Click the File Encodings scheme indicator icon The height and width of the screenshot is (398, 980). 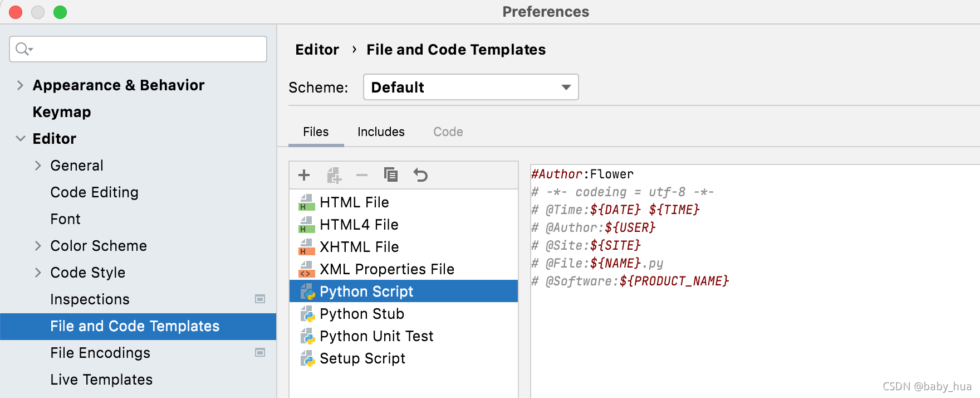pyautogui.click(x=260, y=353)
